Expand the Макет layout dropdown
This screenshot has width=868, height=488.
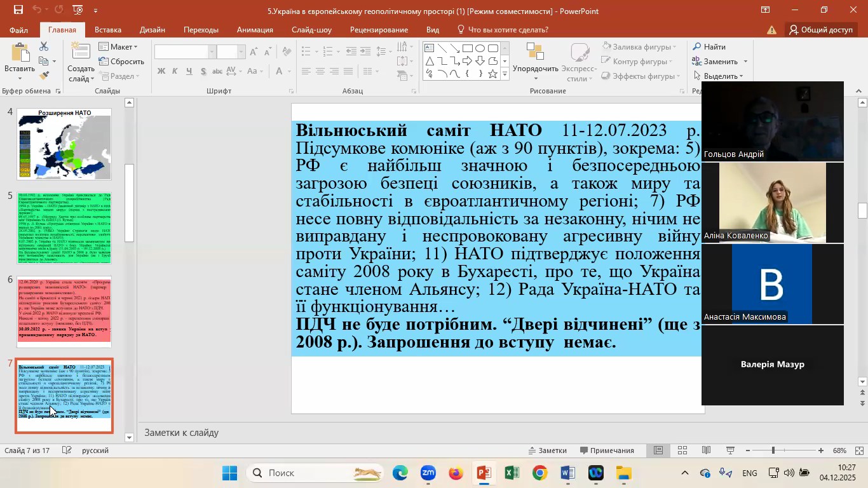point(119,47)
